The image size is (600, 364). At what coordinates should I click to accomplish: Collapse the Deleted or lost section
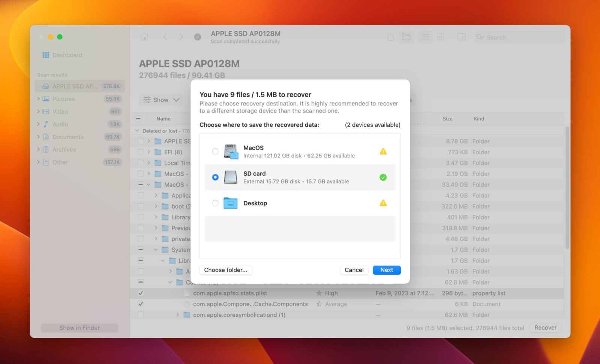point(136,131)
